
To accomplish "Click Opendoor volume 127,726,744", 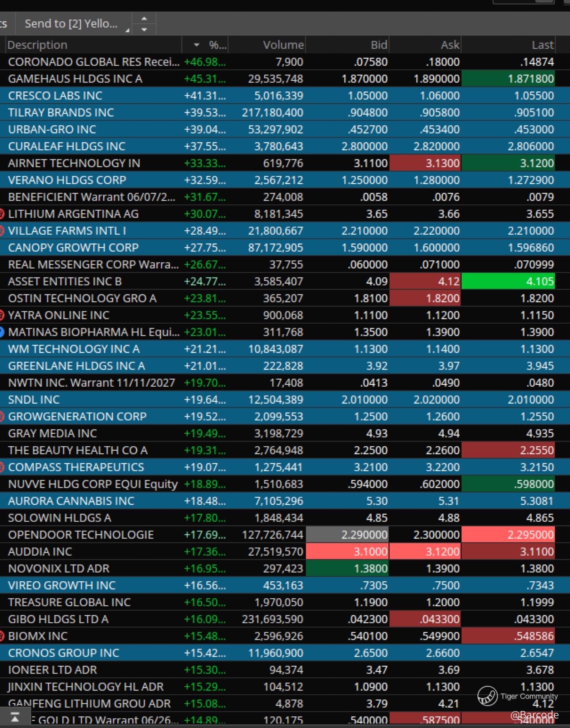I will [273, 535].
